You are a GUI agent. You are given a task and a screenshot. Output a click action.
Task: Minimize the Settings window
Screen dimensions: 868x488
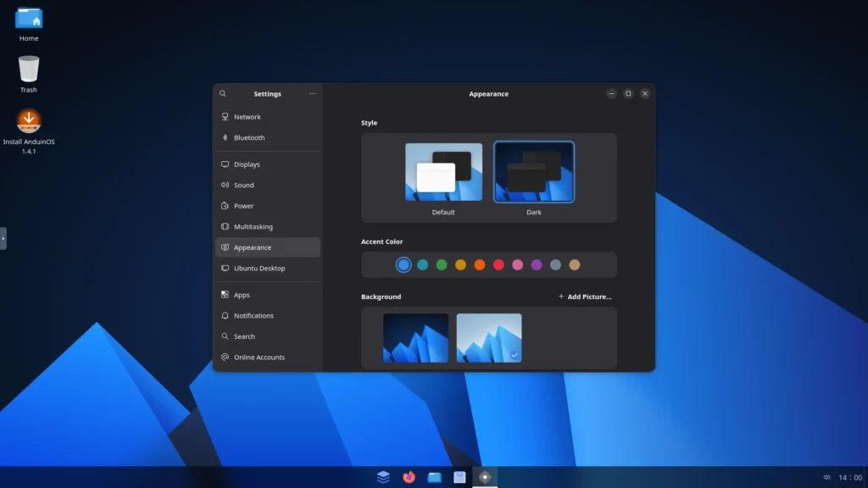click(611, 93)
